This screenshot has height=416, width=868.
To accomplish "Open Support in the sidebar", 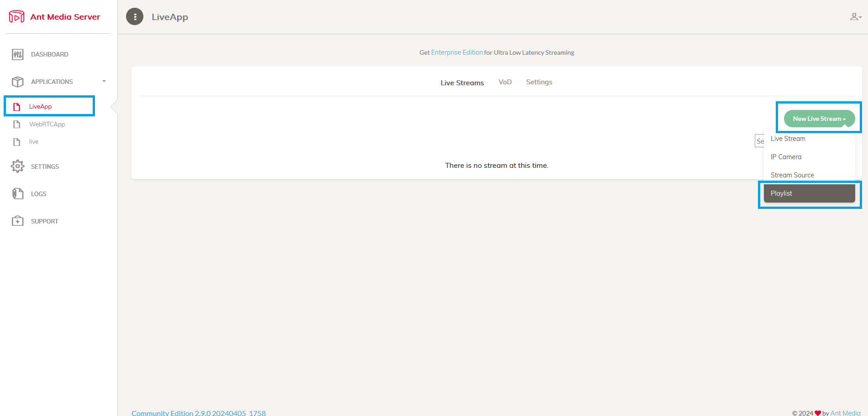I will 44,222.
